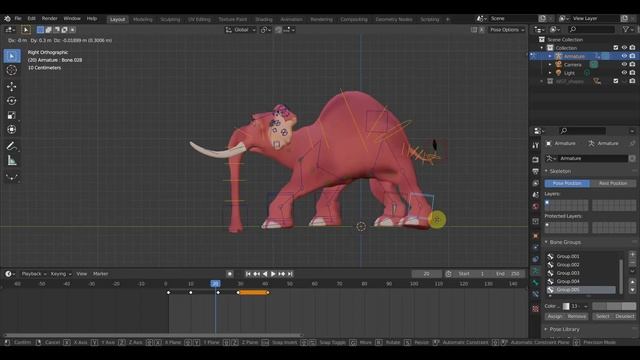The width and height of the screenshot is (640, 360).
Task: Expand the Camera tree item
Action: (x=550, y=64)
